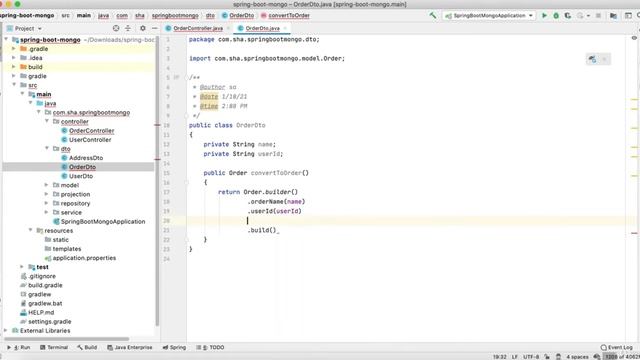Viewport: 640px width, 360px height.
Task: Click the memory usage indicator in status bar
Action: [x=622, y=357]
